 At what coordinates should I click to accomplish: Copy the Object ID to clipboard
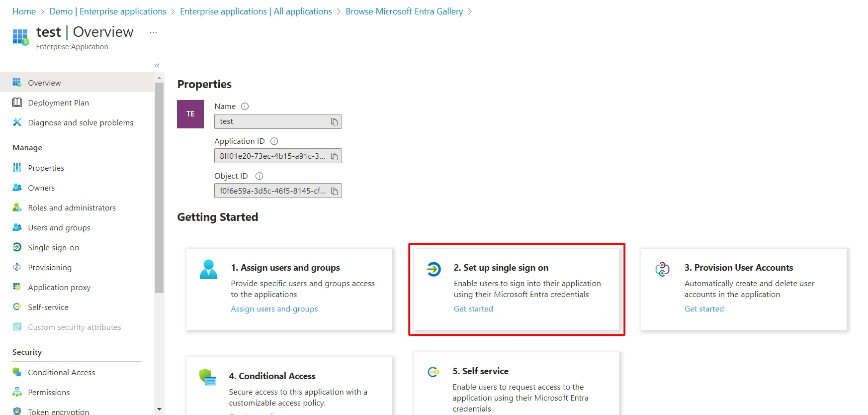click(x=335, y=191)
